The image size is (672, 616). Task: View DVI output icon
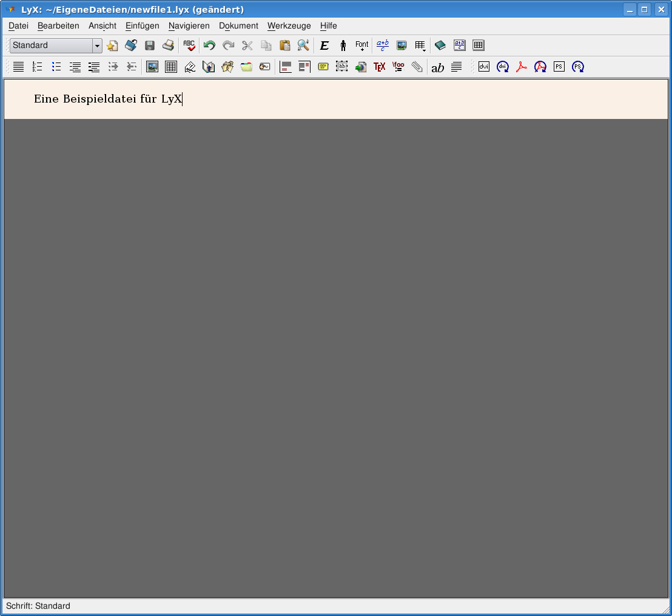pyautogui.click(x=484, y=67)
